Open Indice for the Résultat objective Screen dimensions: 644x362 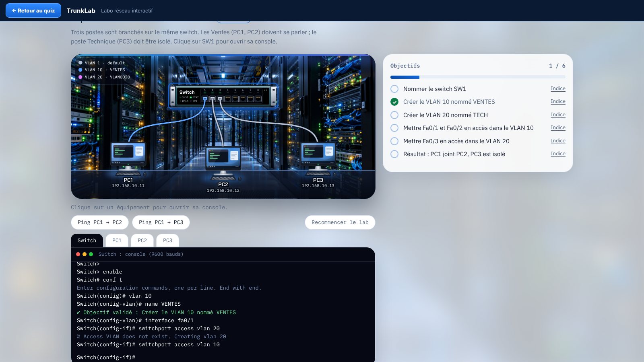[x=558, y=154]
